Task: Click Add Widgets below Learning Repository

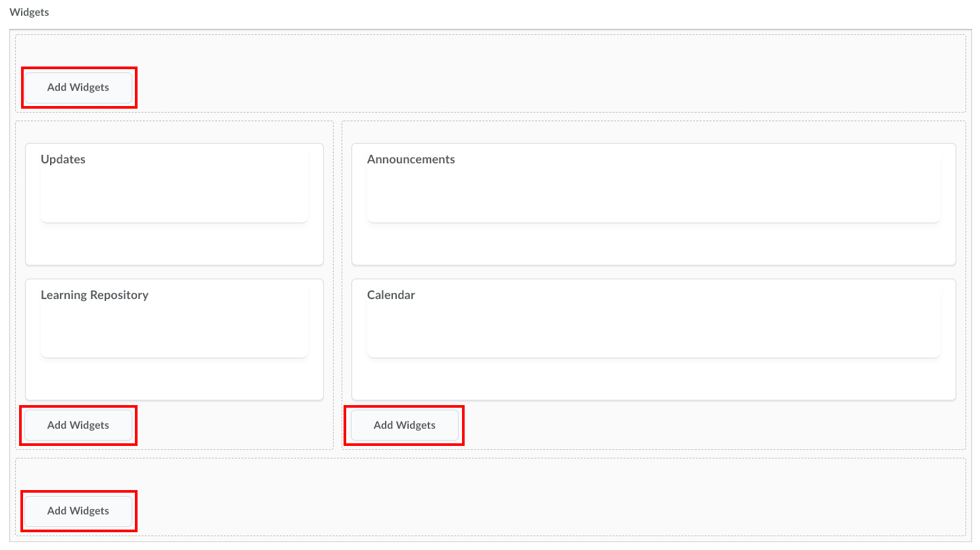Action: 78,425
